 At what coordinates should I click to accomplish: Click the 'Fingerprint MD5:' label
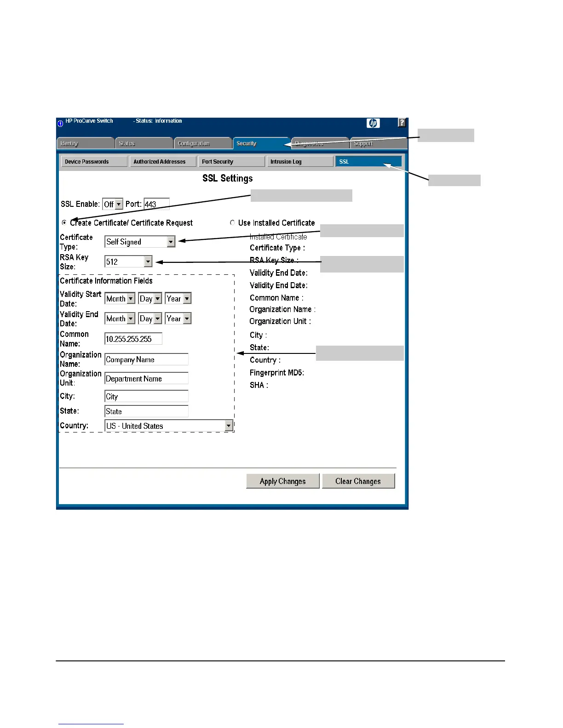[277, 373]
